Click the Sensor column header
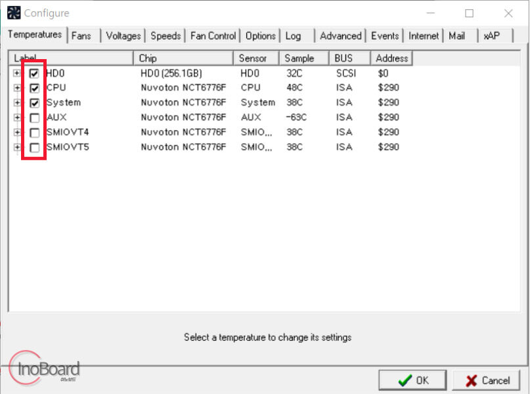This screenshot has height=394, width=532. 256,58
